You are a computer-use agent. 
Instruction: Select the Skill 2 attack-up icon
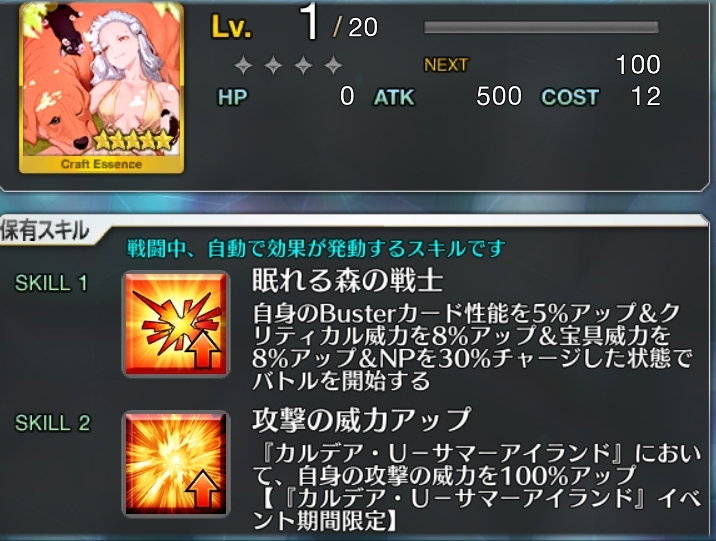[x=176, y=463]
